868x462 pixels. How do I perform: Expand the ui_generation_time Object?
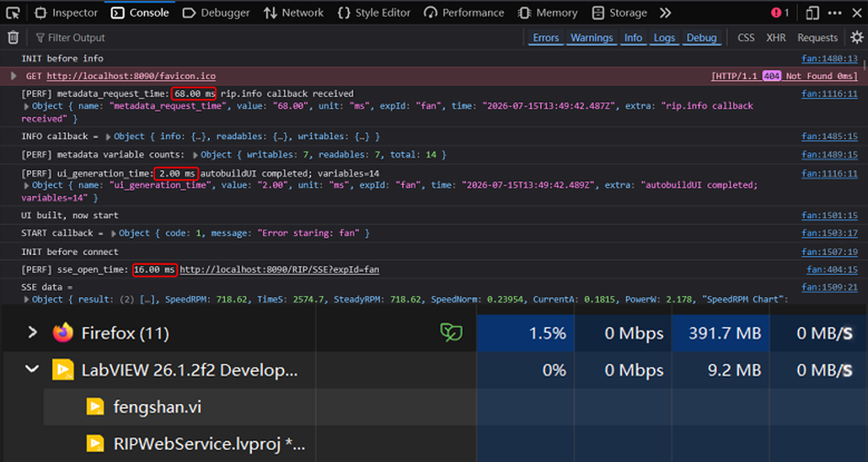tap(26, 186)
